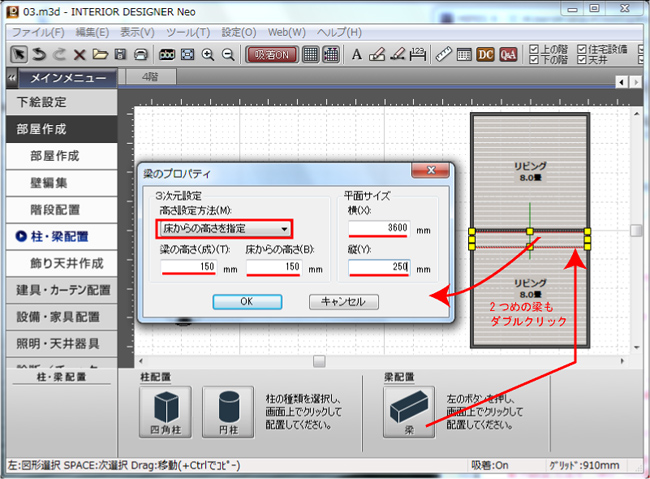
Task: Open the 高さ設定方法 dropdown
Action: [x=216, y=229]
